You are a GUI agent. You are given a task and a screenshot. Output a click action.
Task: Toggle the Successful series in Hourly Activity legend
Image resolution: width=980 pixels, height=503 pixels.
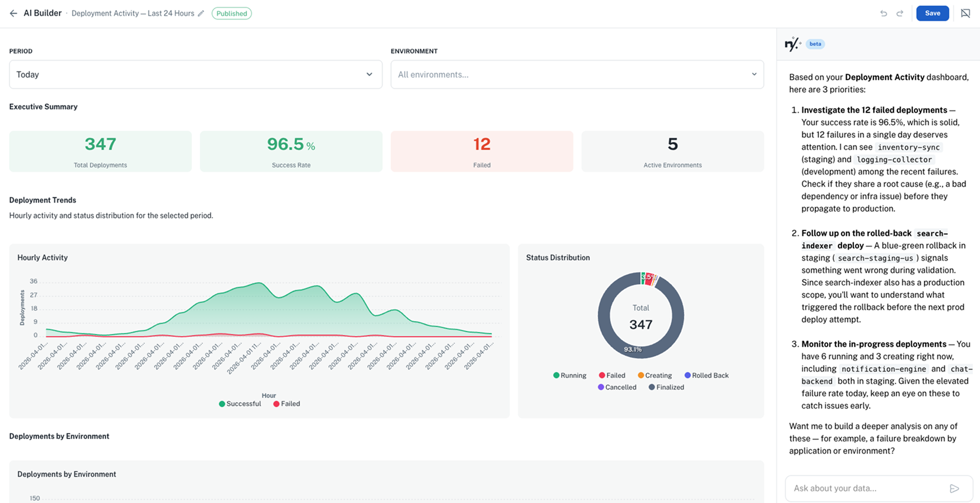click(x=240, y=403)
